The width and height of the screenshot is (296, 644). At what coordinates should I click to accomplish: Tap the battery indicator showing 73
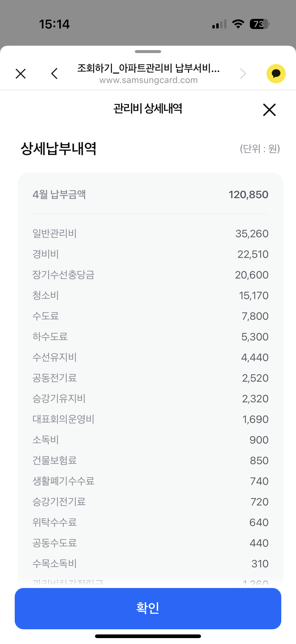259,24
